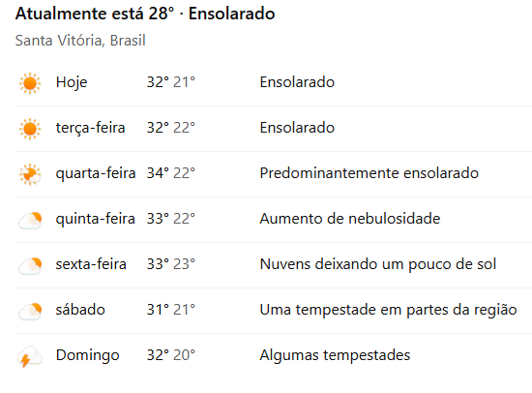
Task: Select the cloud icon beside sábado
Action: click(30, 311)
